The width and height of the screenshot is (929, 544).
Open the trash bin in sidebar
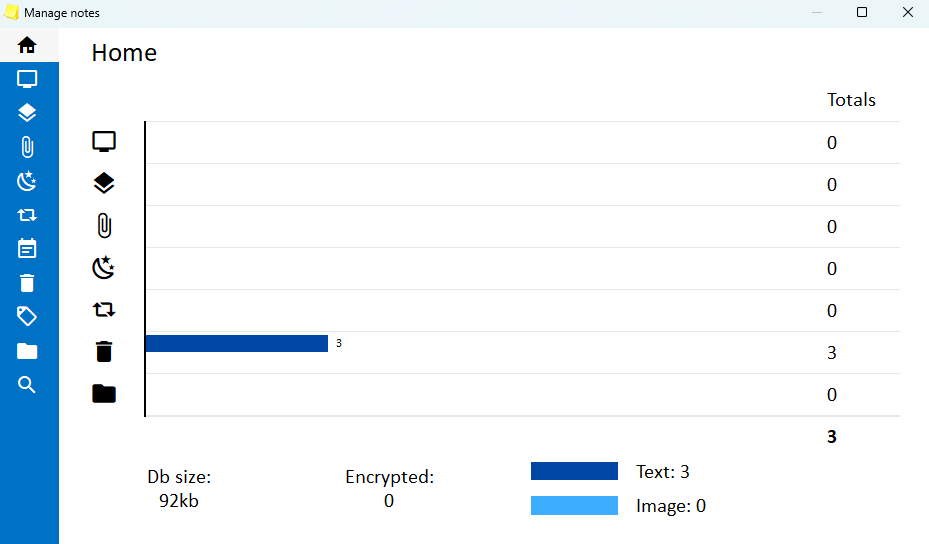(27, 283)
